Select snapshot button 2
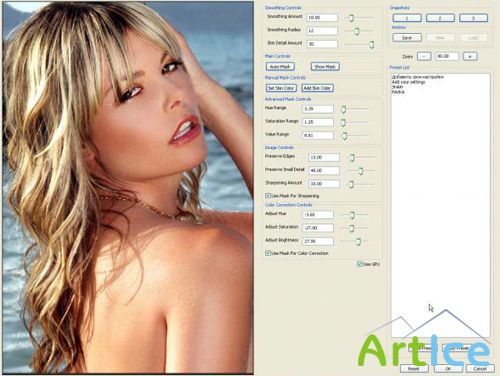The width and height of the screenshot is (500, 376). point(440,18)
